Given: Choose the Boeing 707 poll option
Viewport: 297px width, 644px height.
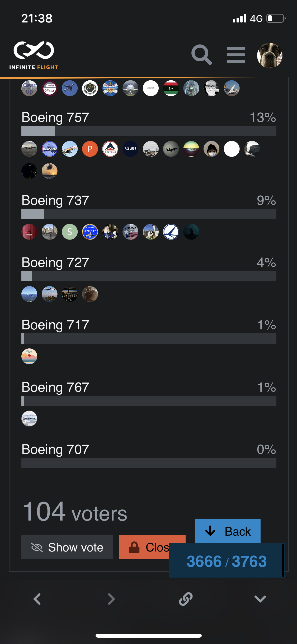Looking at the screenshot, I should tap(55, 449).
